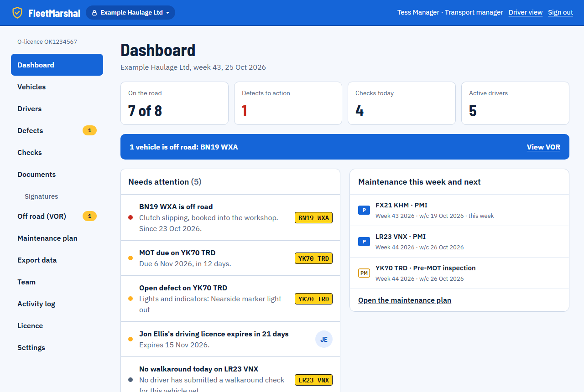Viewport: 584px width, 392px height.
Task: Click the P badge beside FX21 KHM PMI
Action: [364, 210]
